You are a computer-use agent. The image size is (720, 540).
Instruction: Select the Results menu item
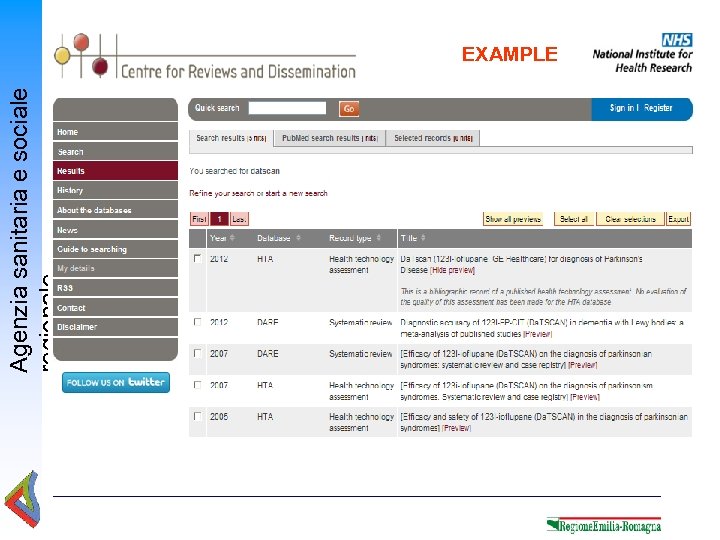pos(115,171)
